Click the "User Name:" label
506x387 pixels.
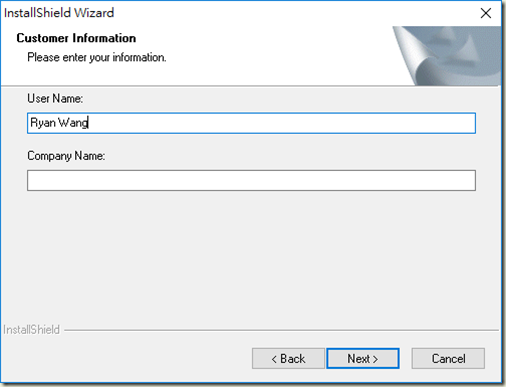55,98
